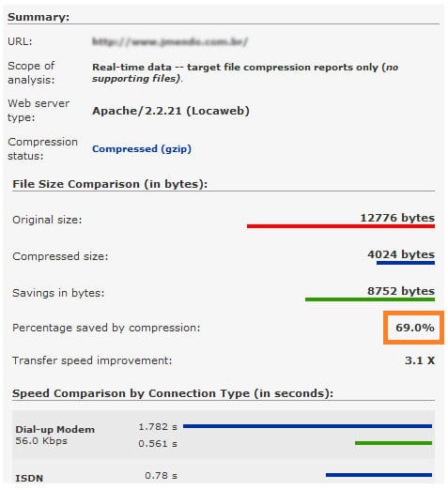Image resolution: width=448 pixels, height=490 pixels.
Task: Click the blurred URL link
Action: (x=170, y=41)
